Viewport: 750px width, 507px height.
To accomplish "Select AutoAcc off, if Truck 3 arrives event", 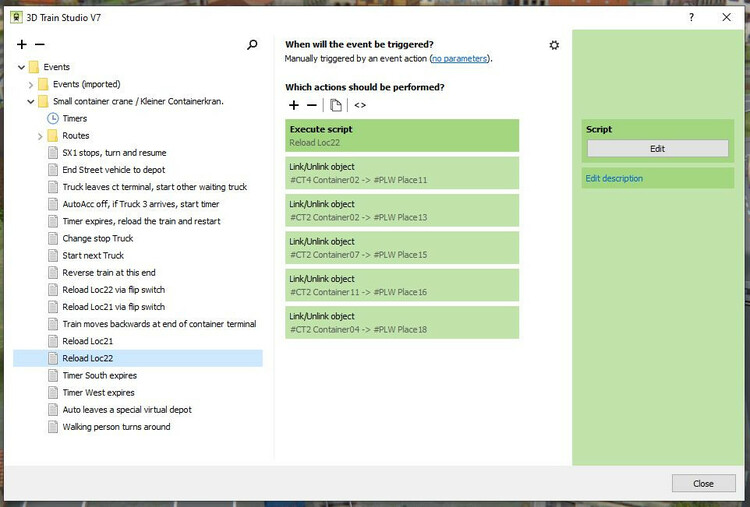I will (x=141, y=204).
